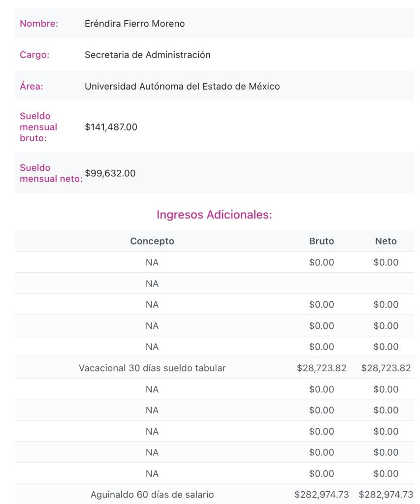The width and height of the screenshot is (420, 504).
Task: Click the Aguinaldo neto amount $282,974.73
Action: (386, 495)
